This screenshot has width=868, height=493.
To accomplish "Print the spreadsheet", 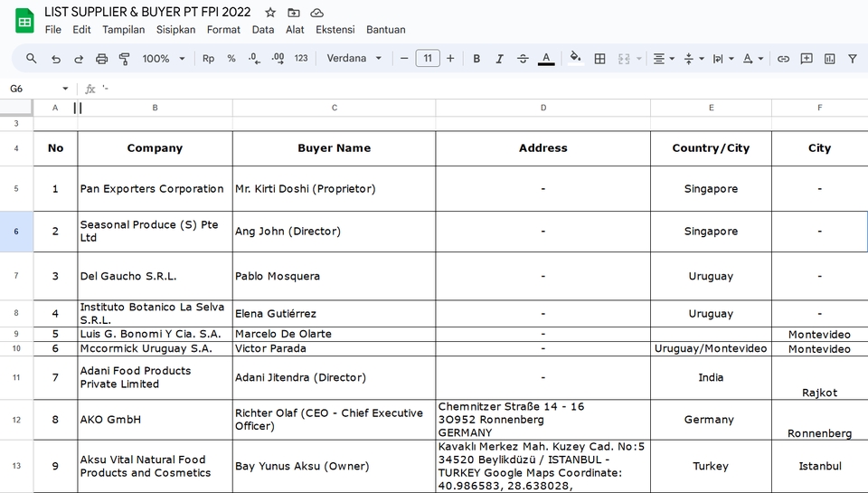I will coord(102,58).
